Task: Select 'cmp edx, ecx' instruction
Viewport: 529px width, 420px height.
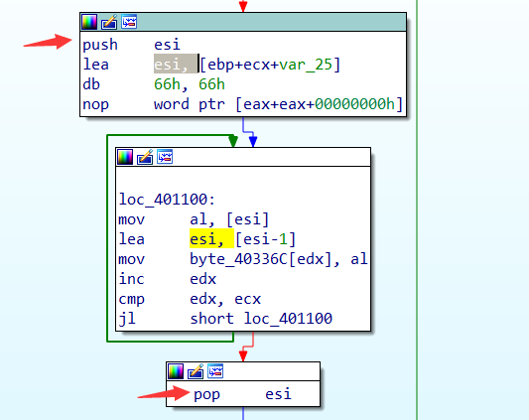Action: click(x=190, y=299)
